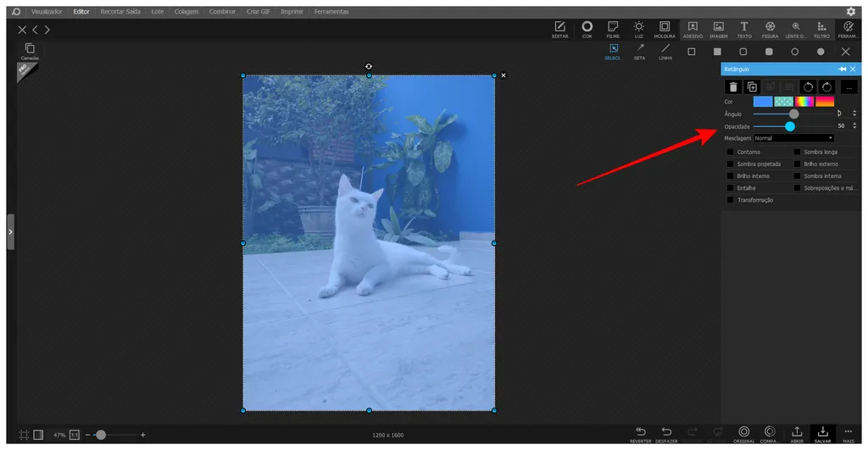Enable the Sombra projetada checkbox
The height and width of the screenshot is (450, 868).
[730, 164]
